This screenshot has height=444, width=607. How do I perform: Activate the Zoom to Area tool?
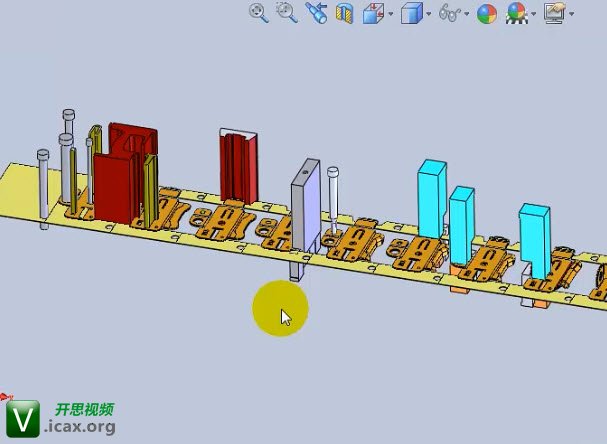(287, 13)
